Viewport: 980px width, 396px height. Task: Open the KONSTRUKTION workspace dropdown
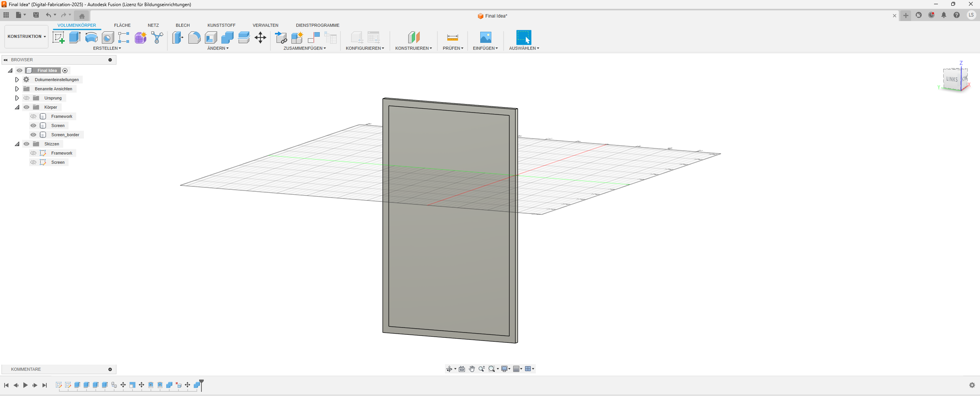pos(26,37)
